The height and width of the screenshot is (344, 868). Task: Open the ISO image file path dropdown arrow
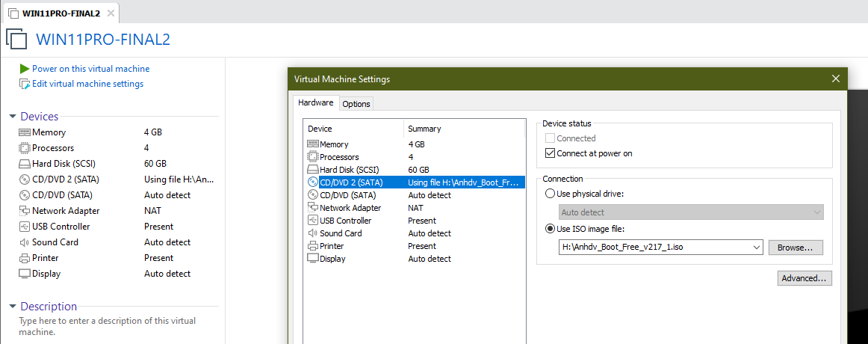757,247
